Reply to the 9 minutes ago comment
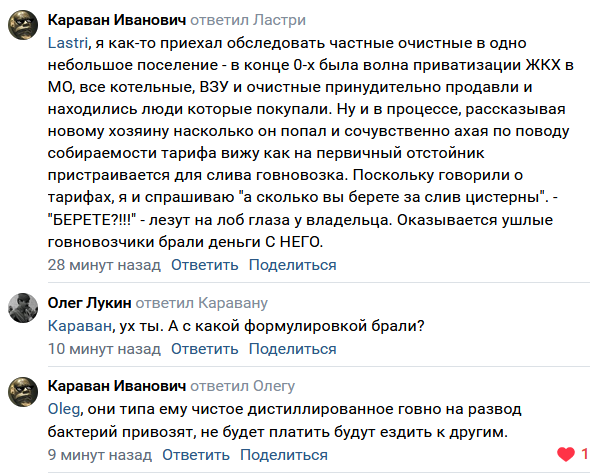598x474 pixels. coord(196,455)
